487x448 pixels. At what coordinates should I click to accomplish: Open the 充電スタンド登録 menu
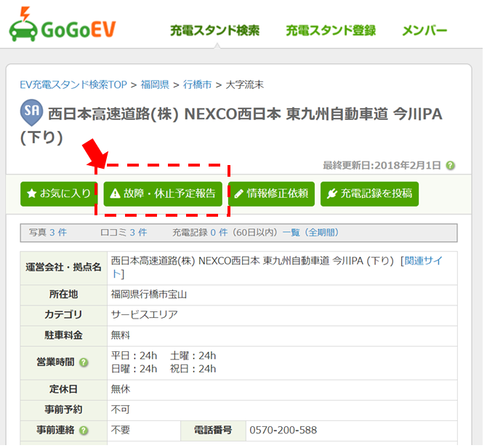pos(331,31)
